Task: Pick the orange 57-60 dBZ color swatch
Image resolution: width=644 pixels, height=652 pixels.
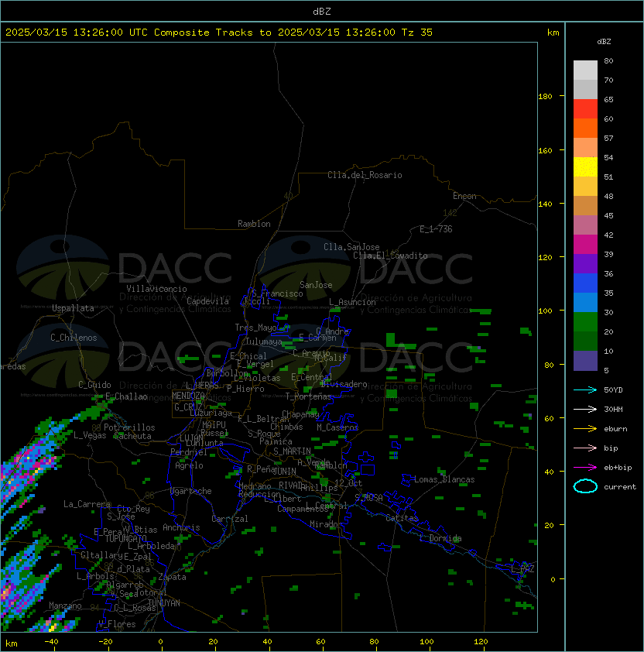Action: point(585,129)
